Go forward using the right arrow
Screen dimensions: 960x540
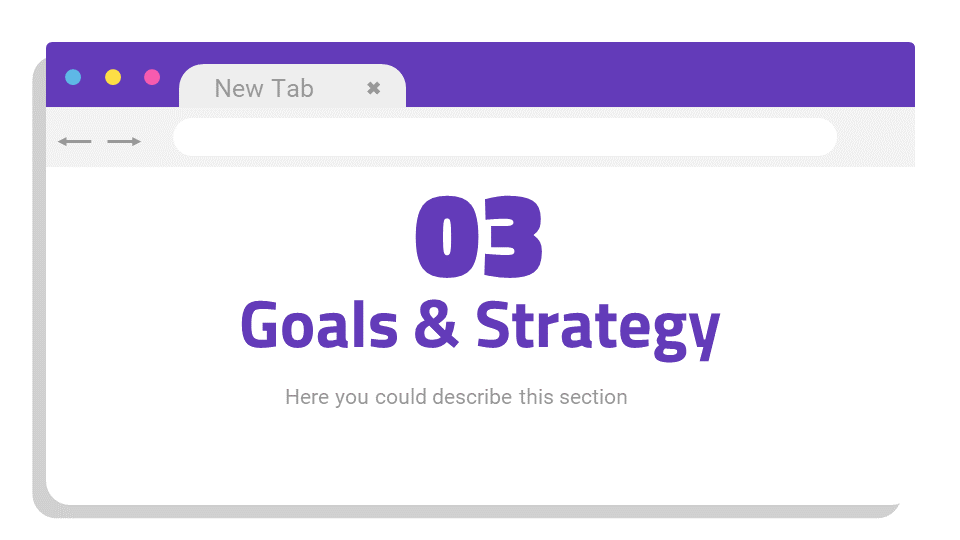(x=124, y=142)
